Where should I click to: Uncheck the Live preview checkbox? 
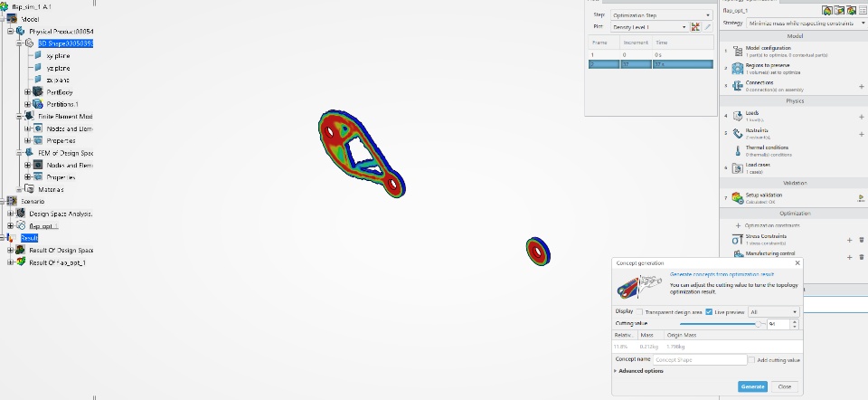pos(709,312)
